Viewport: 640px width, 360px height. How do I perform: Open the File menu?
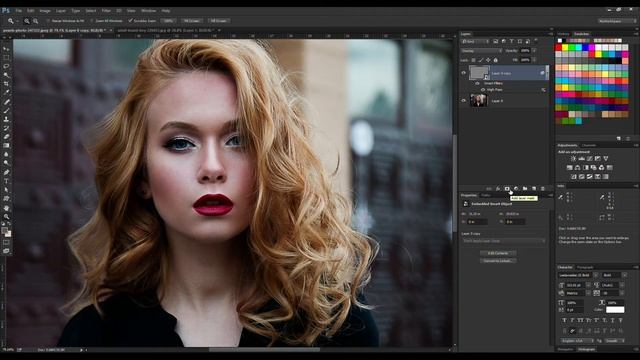(x=19, y=11)
